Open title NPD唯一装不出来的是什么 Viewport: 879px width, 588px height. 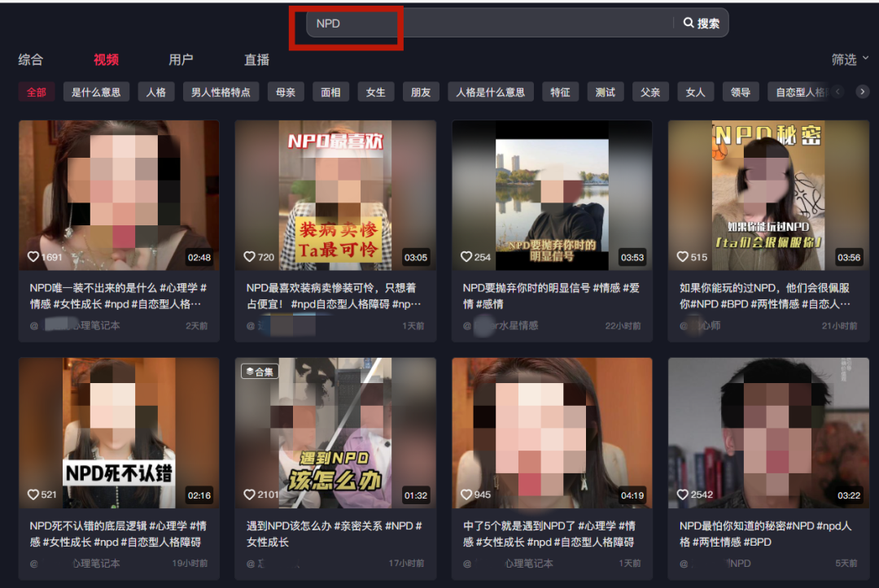coord(118,296)
